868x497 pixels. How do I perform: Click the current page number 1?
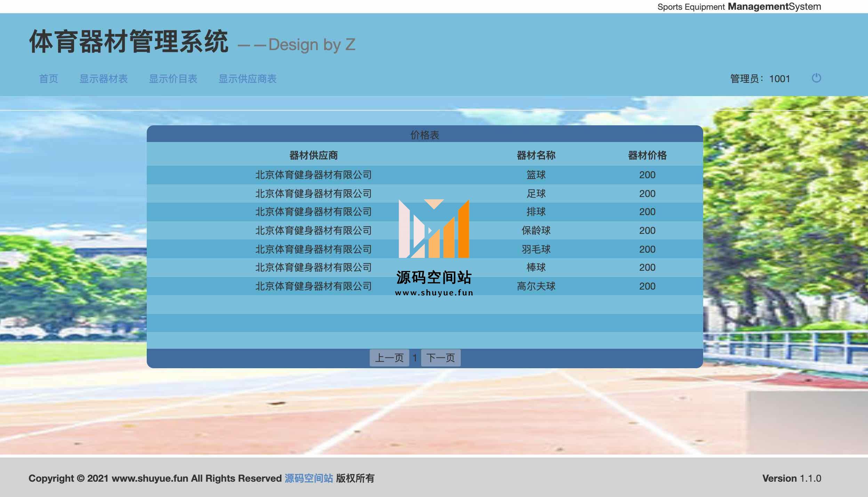coord(415,358)
